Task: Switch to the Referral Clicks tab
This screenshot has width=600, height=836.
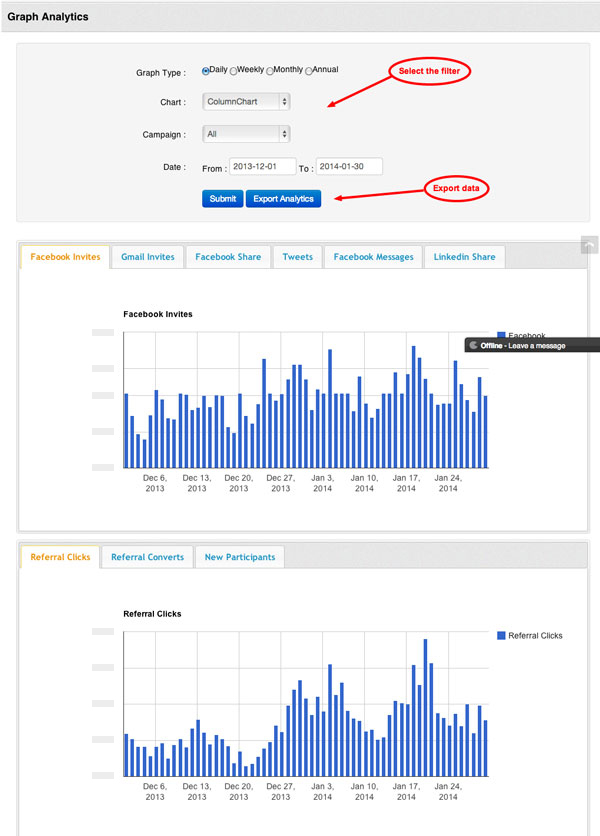Action: [60, 557]
